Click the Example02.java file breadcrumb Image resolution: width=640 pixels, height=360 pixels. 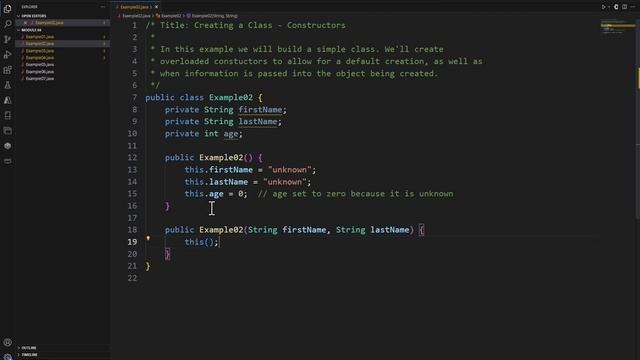pyautogui.click(x=136, y=16)
